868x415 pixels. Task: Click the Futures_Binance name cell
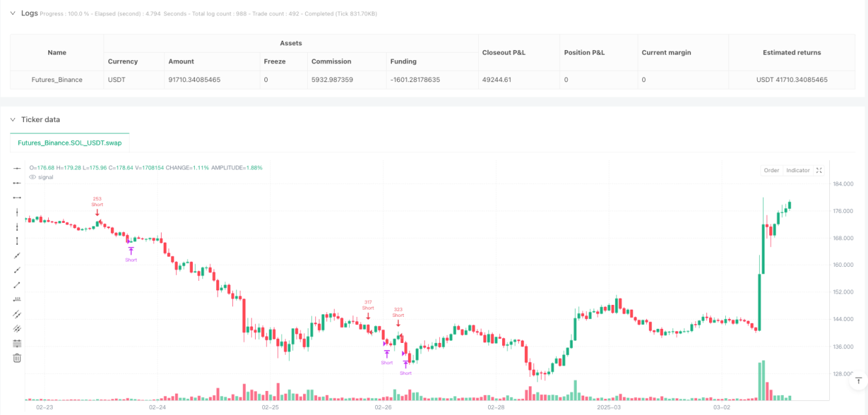pos(57,79)
